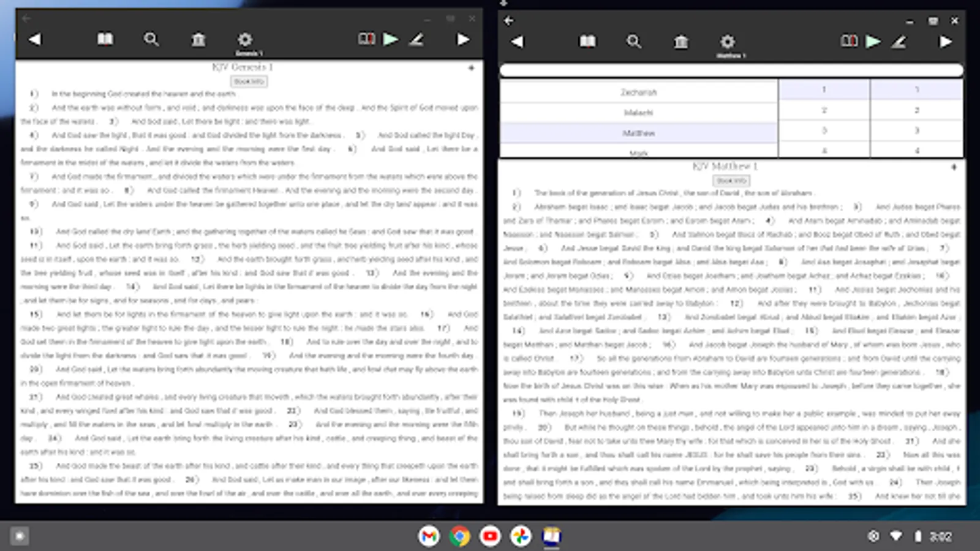Toggle split parallel view in Matthew window
Screen dimensions: 980x551
pos(849,42)
